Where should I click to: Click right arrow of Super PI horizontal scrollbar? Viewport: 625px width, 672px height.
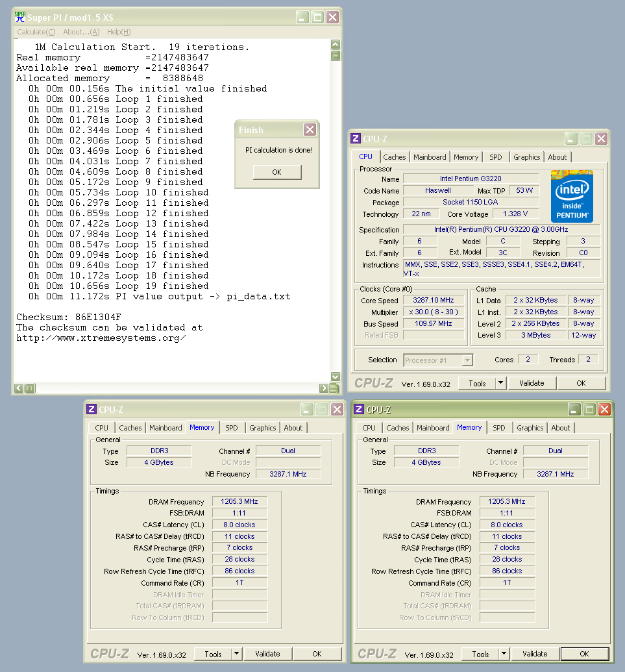[x=324, y=388]
